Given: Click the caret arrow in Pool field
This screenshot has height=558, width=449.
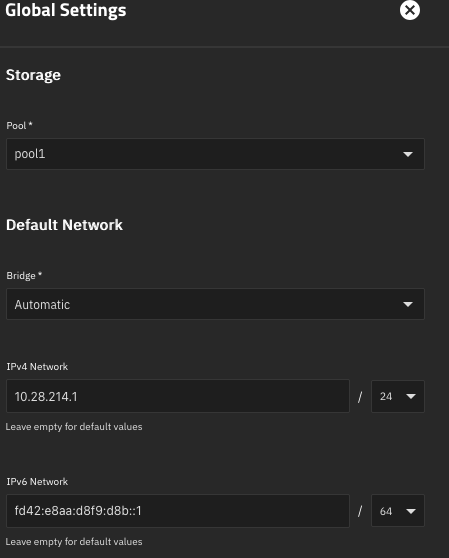Looking at the screenshot, I should point(408,154).
